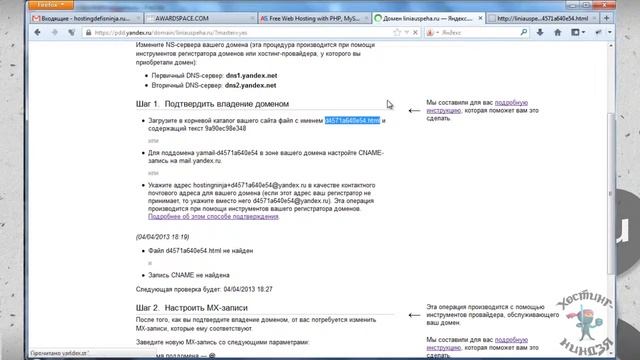Stop loading with the X button
Viewport: 640px width, 360px height.
click(415, 32)
